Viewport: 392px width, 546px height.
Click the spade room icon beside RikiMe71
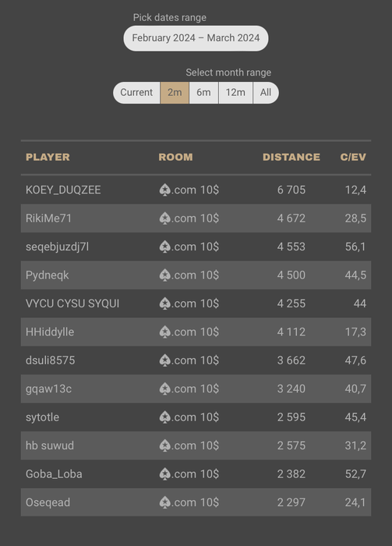pos(165,218)
